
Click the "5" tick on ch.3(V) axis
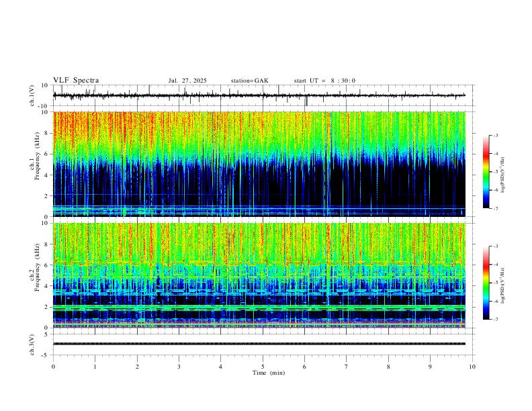tap(46, 334)
